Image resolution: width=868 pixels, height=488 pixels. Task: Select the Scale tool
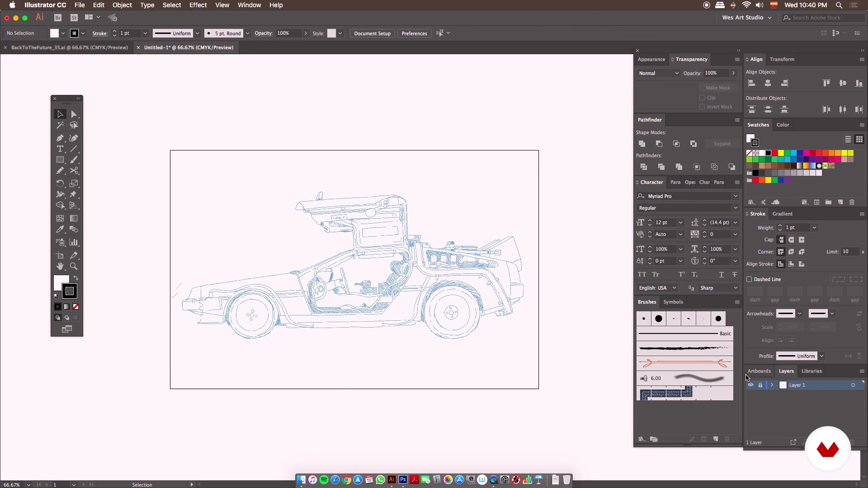point(74,183)
